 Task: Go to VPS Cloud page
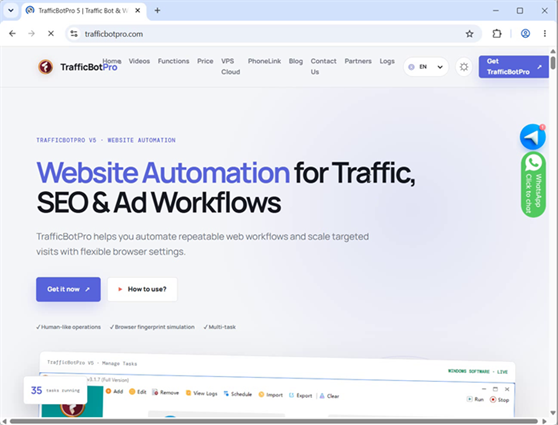click(230, 67)
